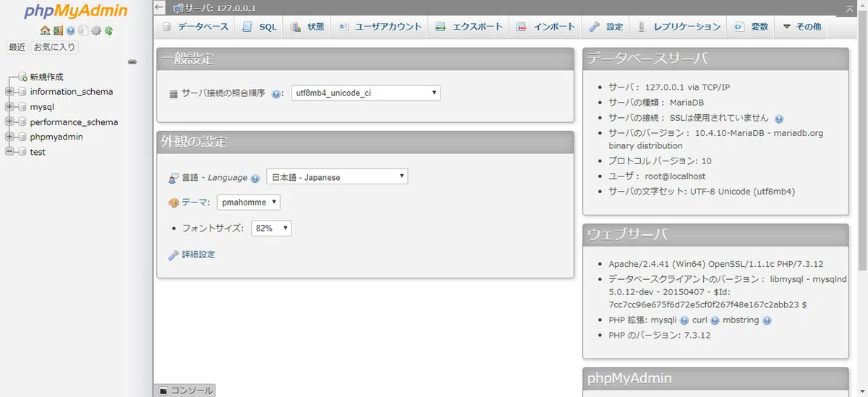868x397 pixels.
Task: Open the theme dropdown showing pmahomme
Action: pyautogui.click(x=249, y=202)
